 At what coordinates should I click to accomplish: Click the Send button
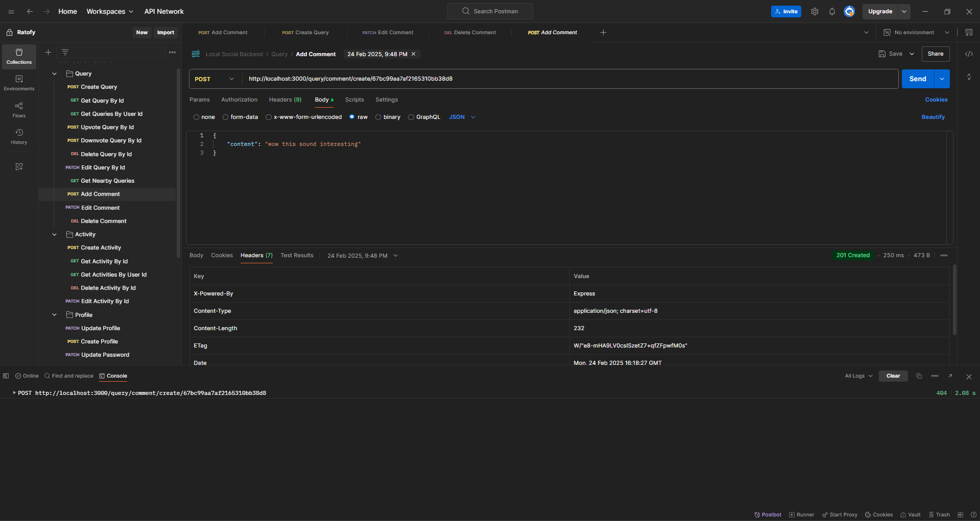[x=918, y=79]
